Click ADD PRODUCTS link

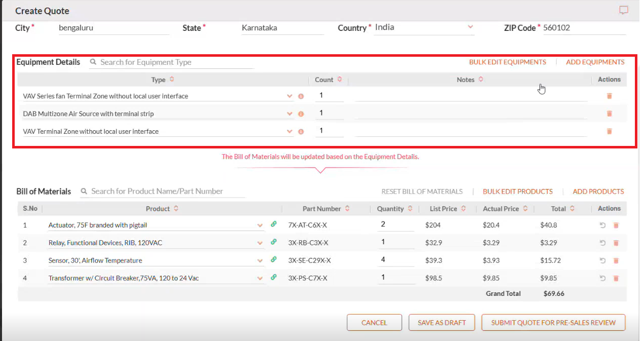[x=598, y=192]
